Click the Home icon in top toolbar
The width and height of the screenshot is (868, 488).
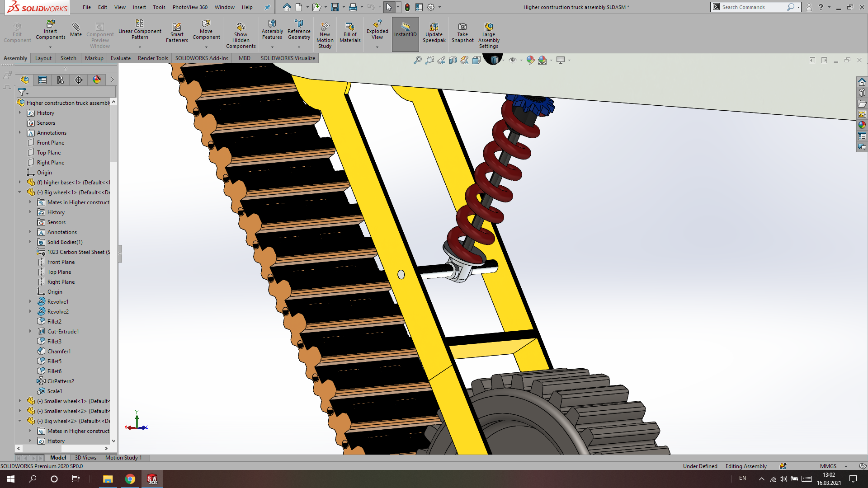click(287, 7)
